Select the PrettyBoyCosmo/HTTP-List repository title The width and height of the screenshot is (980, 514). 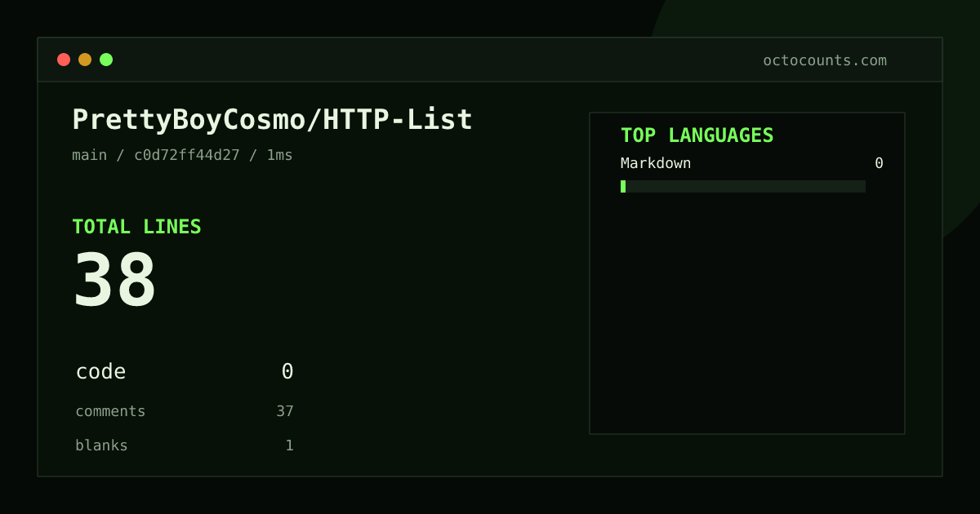point(273,120)
